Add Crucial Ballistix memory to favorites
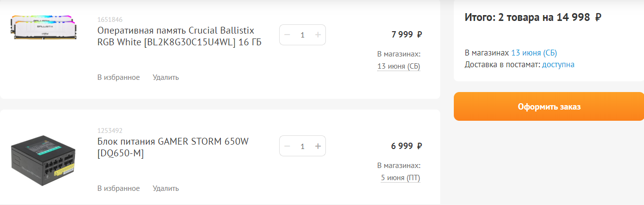The height and width of the screenshot is (205, 644). click(118, 77)
